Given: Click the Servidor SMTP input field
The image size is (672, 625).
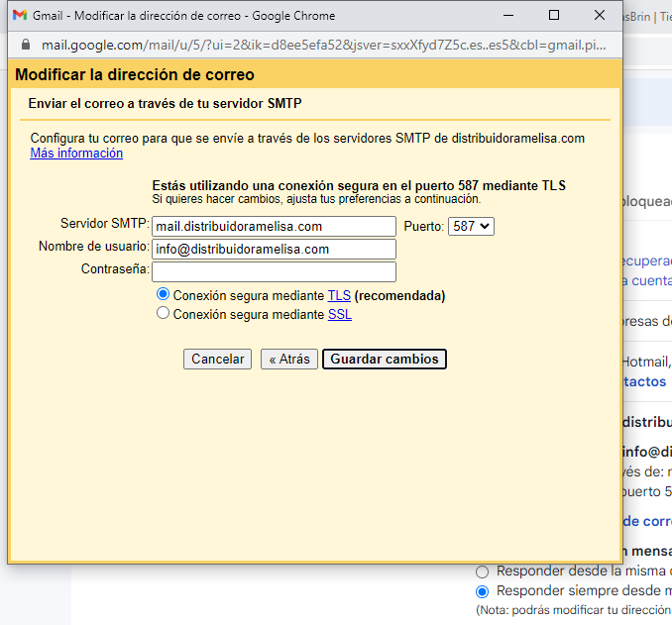Looking at the screenshot, I should 274,226.
